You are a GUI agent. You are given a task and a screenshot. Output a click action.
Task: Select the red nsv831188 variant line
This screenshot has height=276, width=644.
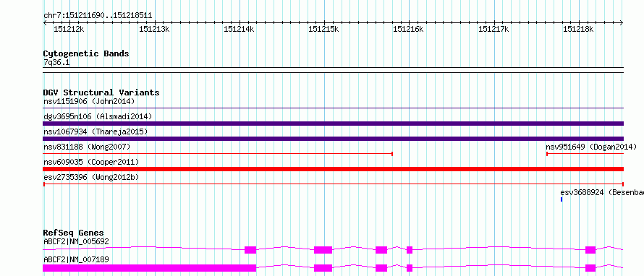click(x=218, y=154)
